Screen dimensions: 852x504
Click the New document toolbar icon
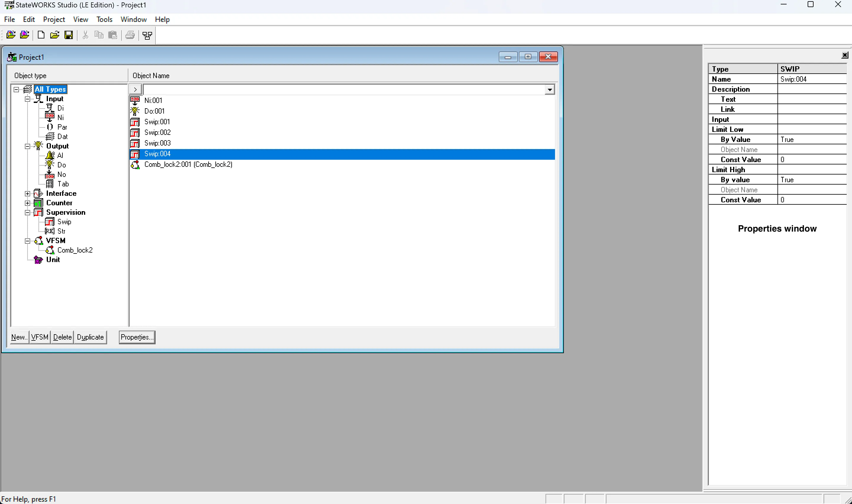pos(41,35)
